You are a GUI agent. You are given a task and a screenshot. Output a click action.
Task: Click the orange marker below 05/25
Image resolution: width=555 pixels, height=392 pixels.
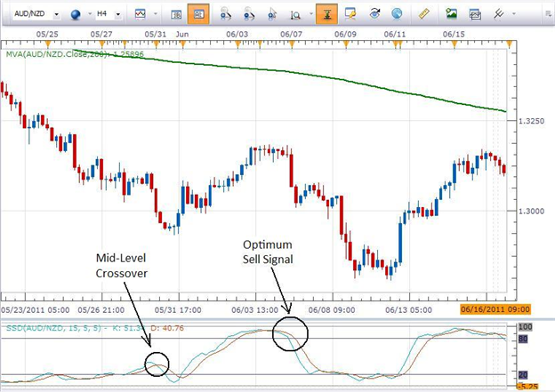tap(48, 44)
